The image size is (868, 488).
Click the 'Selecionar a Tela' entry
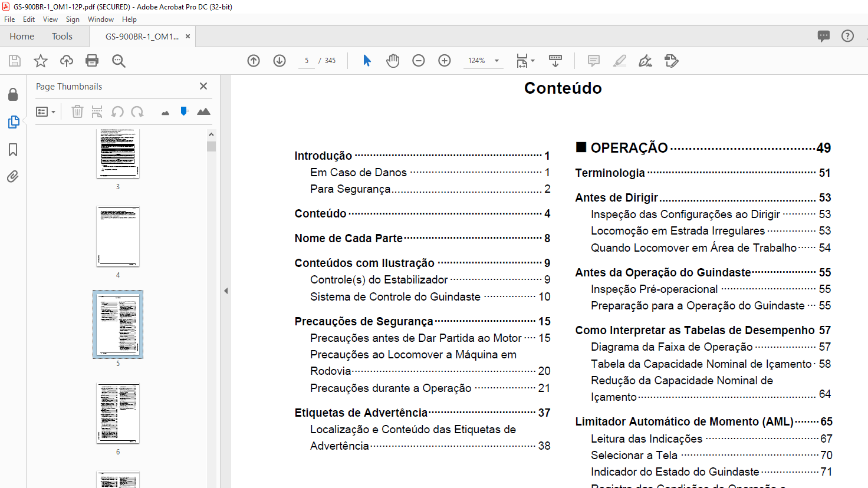point(634,455)
